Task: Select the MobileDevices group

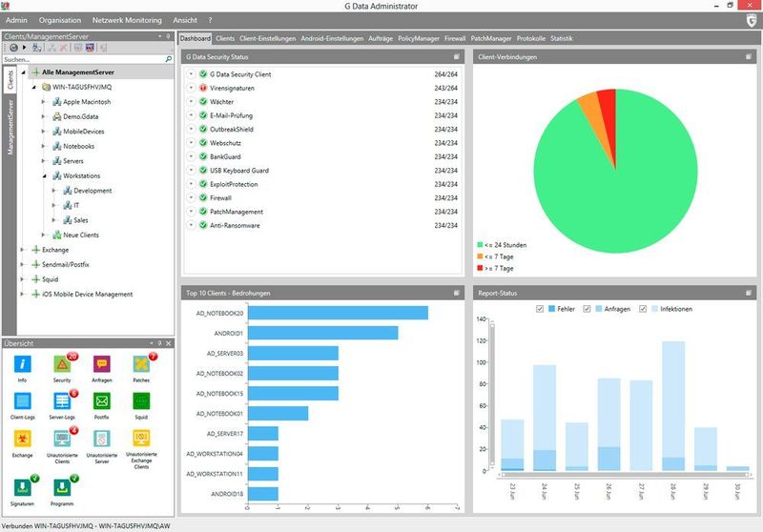Action: coord(83,132)
